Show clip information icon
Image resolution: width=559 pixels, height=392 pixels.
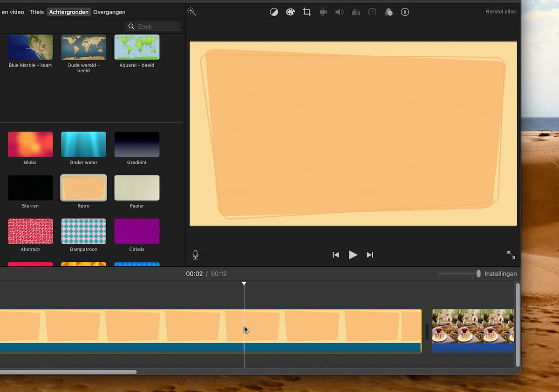[x=405, y=12]
